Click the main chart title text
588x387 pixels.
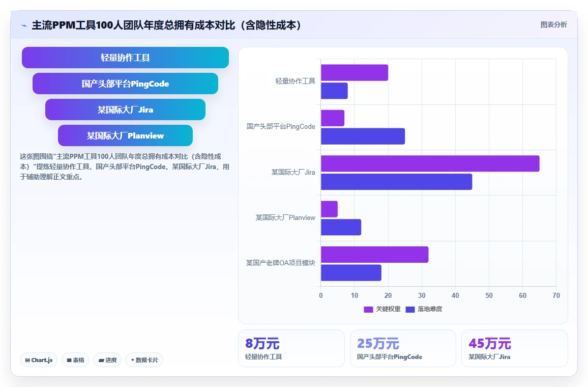click(166, 25)
